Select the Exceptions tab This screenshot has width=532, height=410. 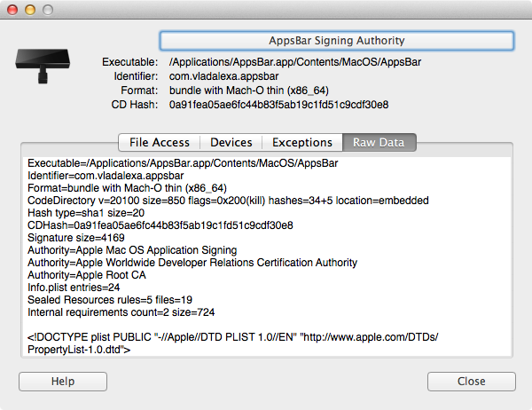tap(302, 142)
